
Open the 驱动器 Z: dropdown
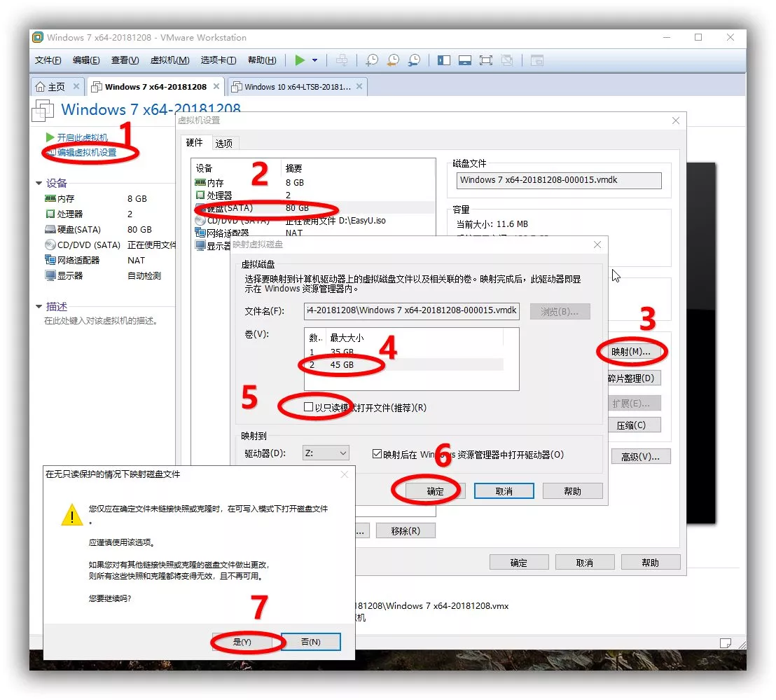click(326, 453)
